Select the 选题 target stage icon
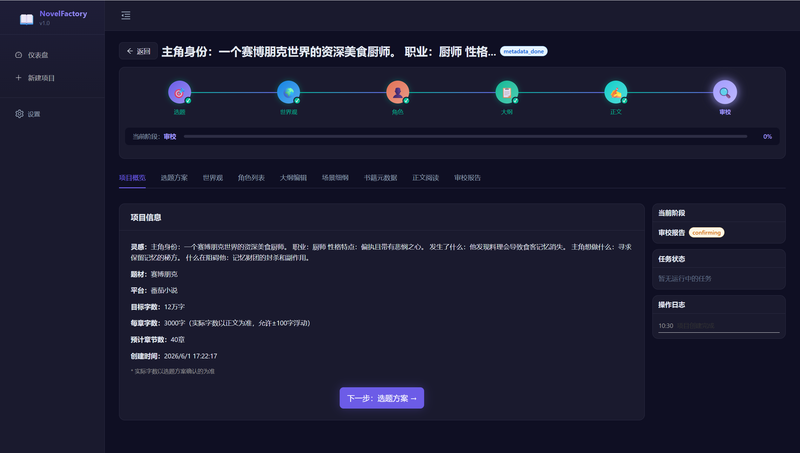The width and height of the screenshot is (800, 453). [x=180, y=92]
